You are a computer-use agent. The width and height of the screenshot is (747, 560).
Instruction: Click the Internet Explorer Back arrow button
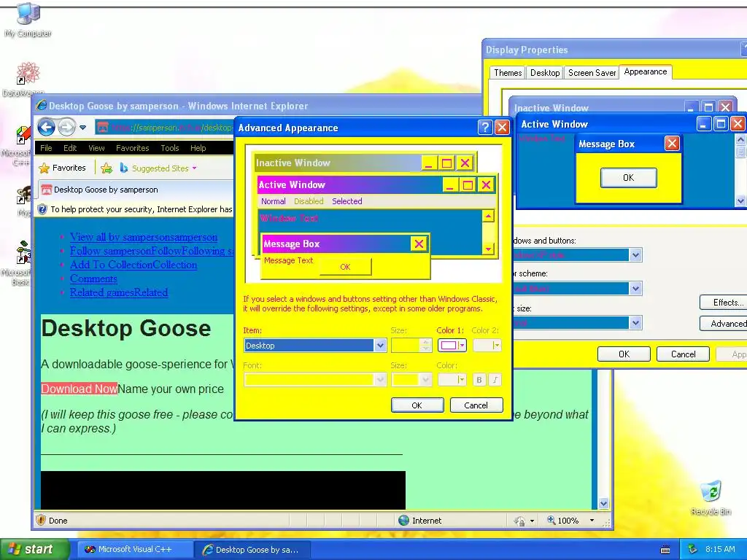(47, 127)
